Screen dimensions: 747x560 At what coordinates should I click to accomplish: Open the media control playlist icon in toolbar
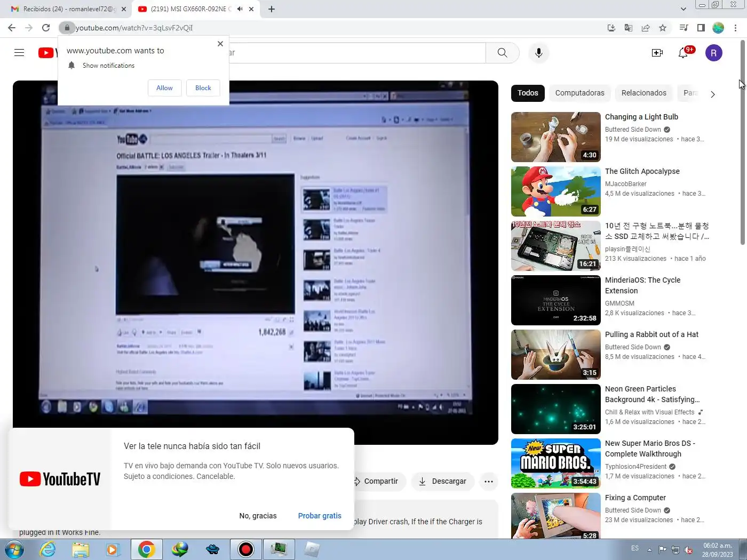[x=684, y=28]
